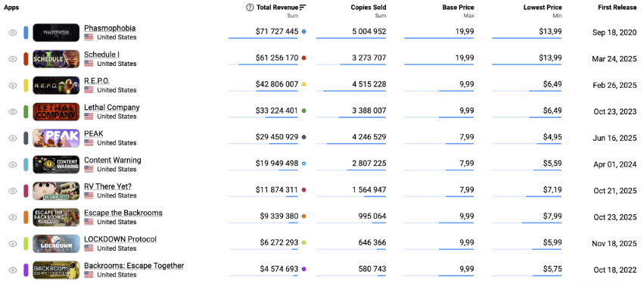Click the US flag under Lethal Company
Screen dimensions: 644x287
tap(89, 117)
